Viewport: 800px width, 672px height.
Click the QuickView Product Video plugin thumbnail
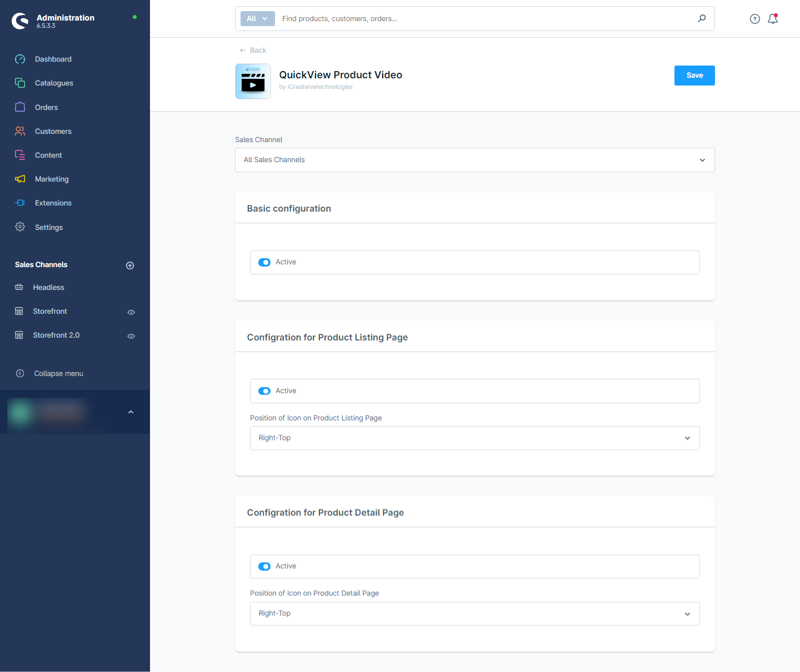click(x=253, y=81)
